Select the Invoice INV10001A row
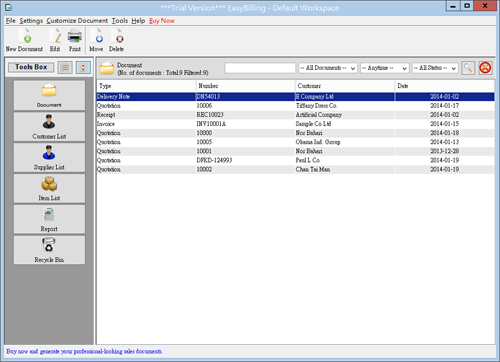The width and height of the screenshot is (500, 362). point(295,124)
